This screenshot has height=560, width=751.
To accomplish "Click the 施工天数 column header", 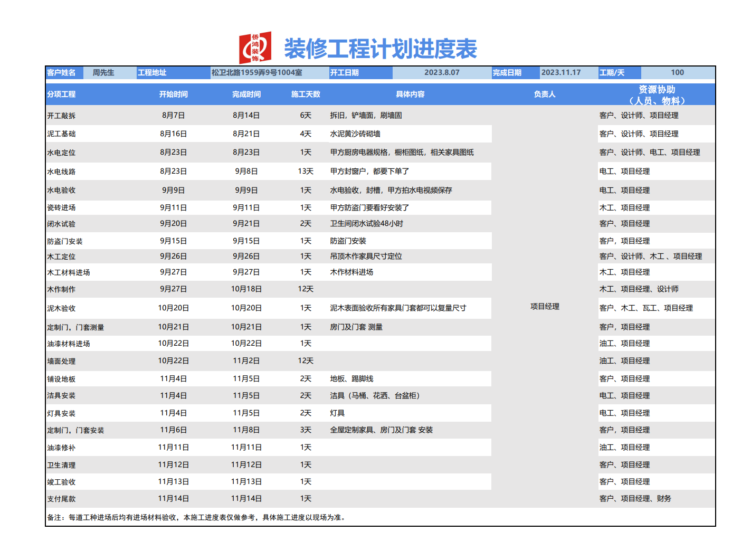I will pyautogui.click(x=306, y=94).
